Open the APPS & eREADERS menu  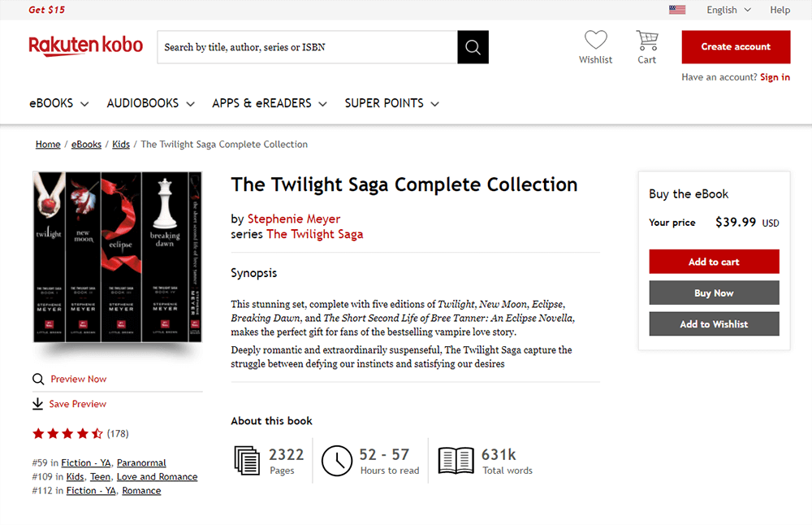(x=269, y=103)
